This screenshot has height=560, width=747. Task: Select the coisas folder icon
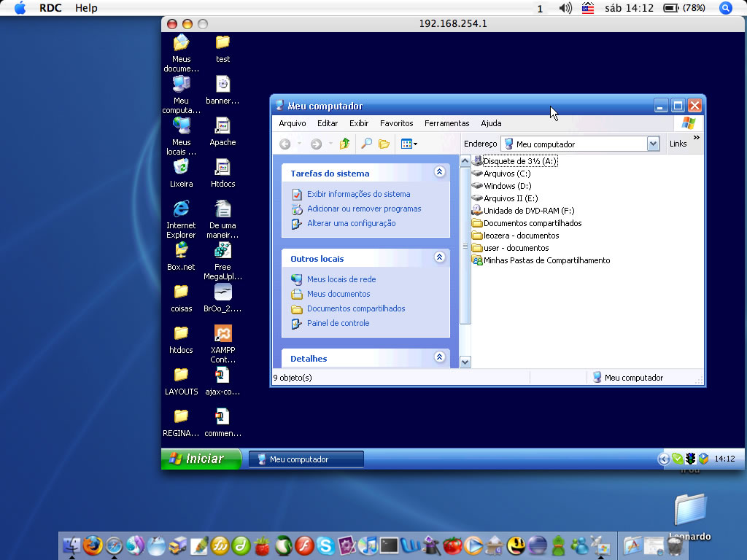[181, 297]
